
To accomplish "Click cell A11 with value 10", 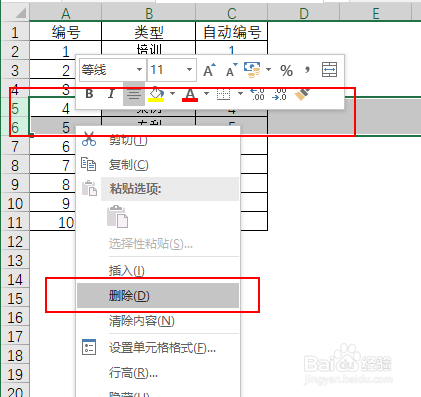I will click(53, 222).
